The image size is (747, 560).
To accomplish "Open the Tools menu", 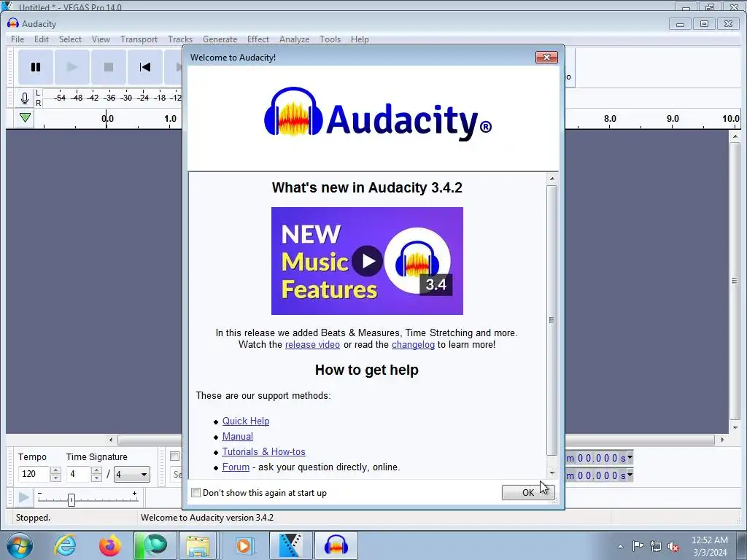I will tap(330, 39).
